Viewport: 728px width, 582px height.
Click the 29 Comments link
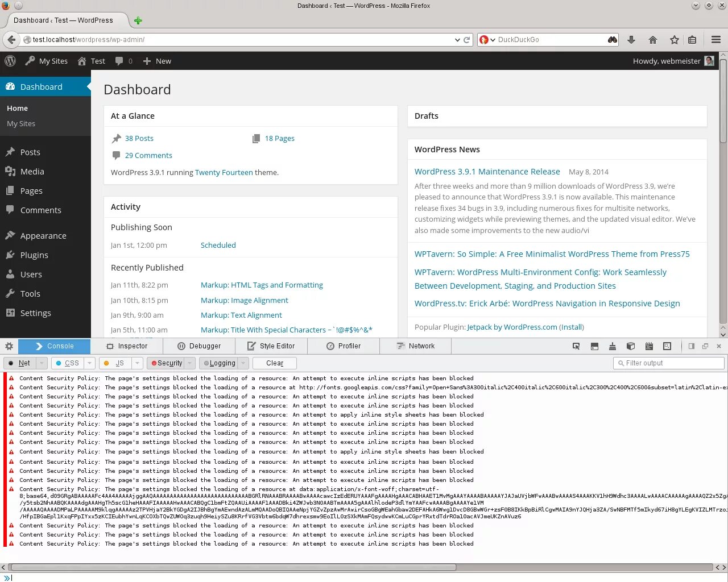[148, 155]
